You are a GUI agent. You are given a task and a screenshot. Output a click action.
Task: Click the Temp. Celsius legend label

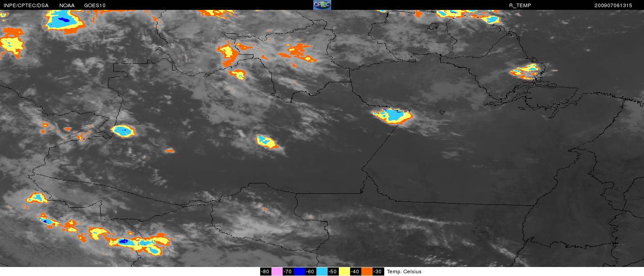coord(404,272)
